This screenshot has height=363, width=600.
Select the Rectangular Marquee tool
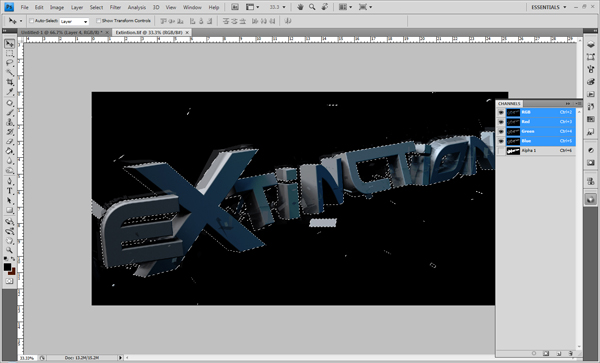10,54
